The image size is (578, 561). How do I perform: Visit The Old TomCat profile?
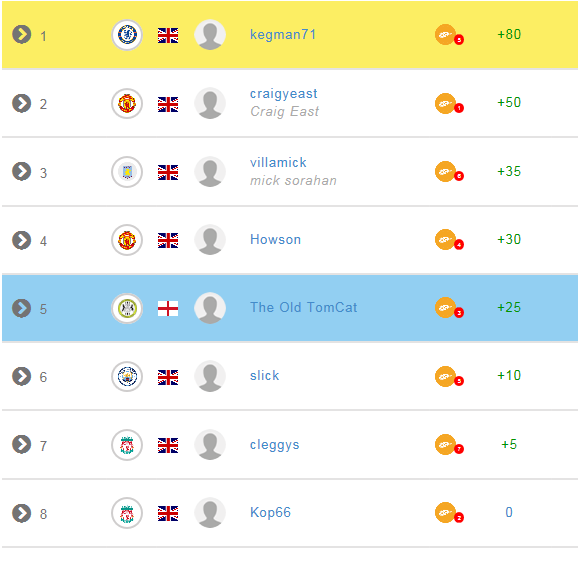[303, 307]
